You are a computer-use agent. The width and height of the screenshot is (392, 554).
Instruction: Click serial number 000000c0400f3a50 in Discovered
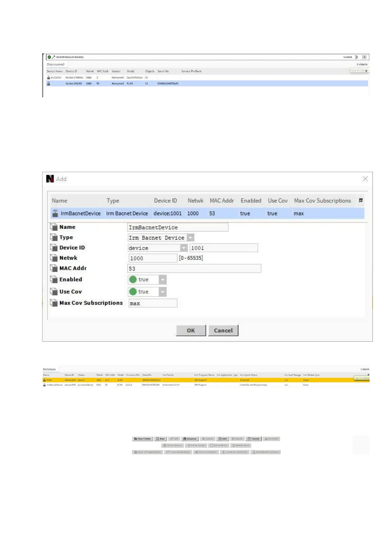tap(168, 84)
